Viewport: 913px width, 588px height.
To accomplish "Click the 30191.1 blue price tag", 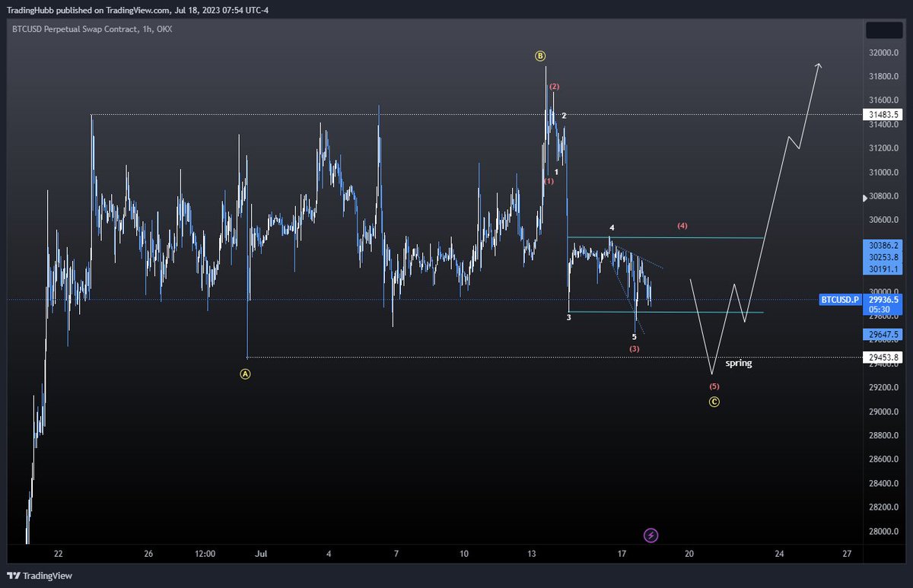I will click(x=885, y=269).
